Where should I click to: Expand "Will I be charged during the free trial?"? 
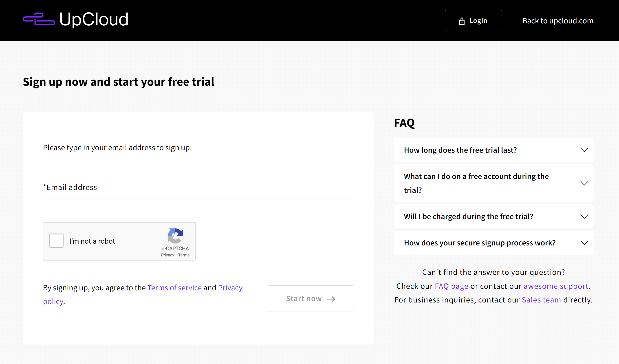(x=493, y=216)
